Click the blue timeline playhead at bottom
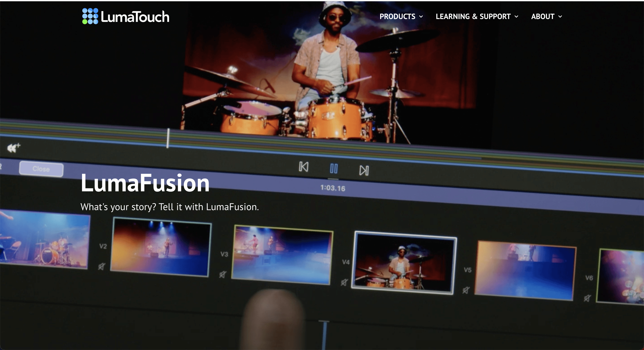The image size is (644, 350). click(324, 335)
